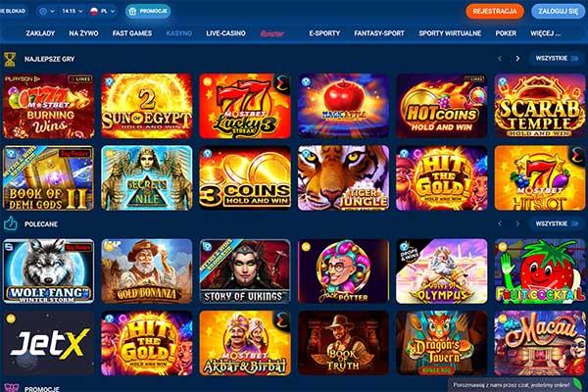
Task: Open the Sun of Egypt 2 game thumbnail
Action: 147,106
